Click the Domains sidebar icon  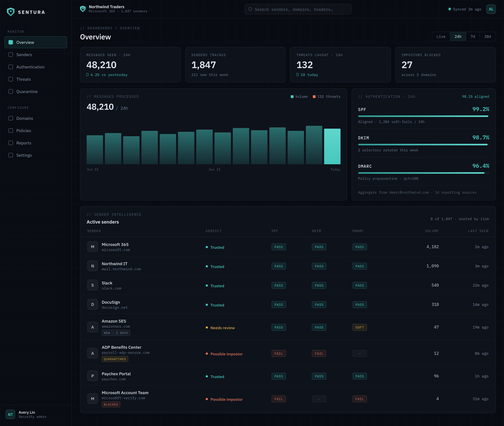tap(11, 118)
